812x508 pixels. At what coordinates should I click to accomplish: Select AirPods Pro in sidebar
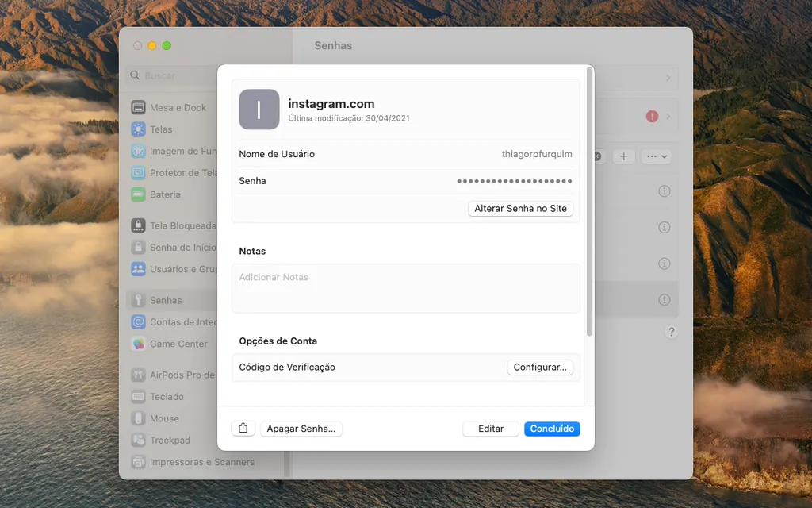[x=174, y=375]
